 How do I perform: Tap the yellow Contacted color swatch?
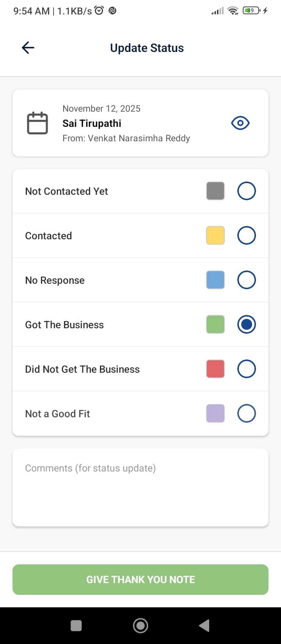tap(215, 236)
